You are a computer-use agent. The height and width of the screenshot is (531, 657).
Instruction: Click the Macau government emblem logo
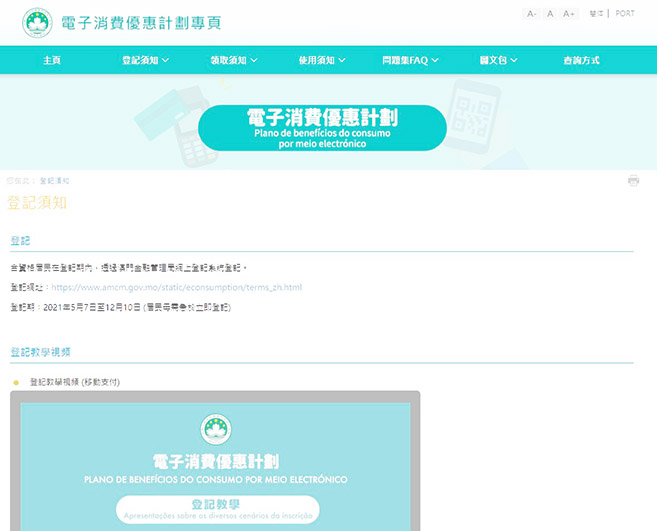(37, 22)
